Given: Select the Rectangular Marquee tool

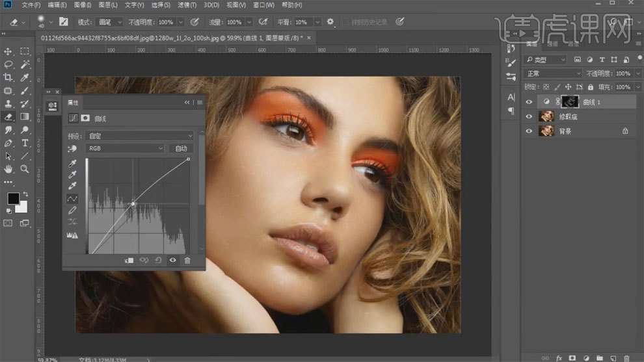Looking at the screenshot, I should [x=25, y=51].
